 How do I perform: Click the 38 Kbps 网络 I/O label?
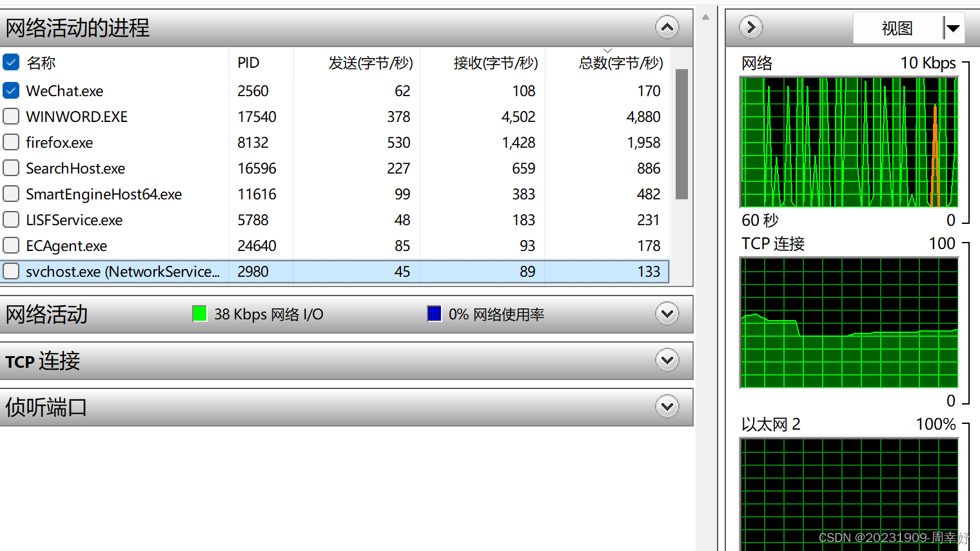269,314
